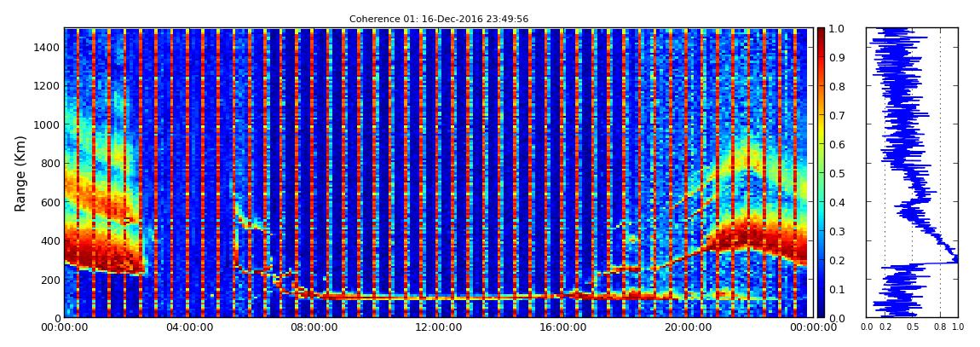Click the colorbar near the 0.5 green level

tap(821, 173)
